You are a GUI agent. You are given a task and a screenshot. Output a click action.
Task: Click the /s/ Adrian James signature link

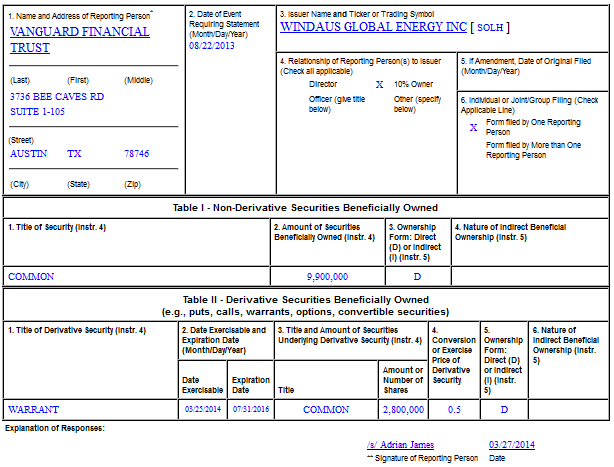point(400,445)
